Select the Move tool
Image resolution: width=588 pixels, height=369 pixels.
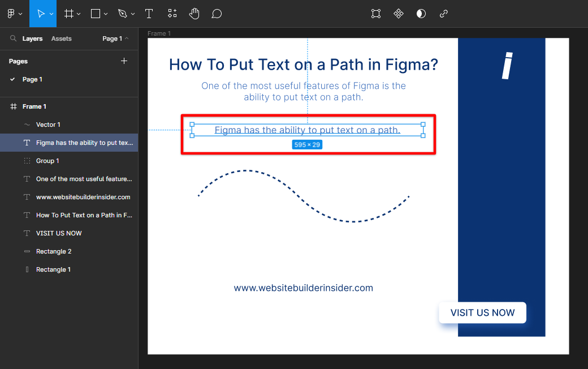(40, 14)
